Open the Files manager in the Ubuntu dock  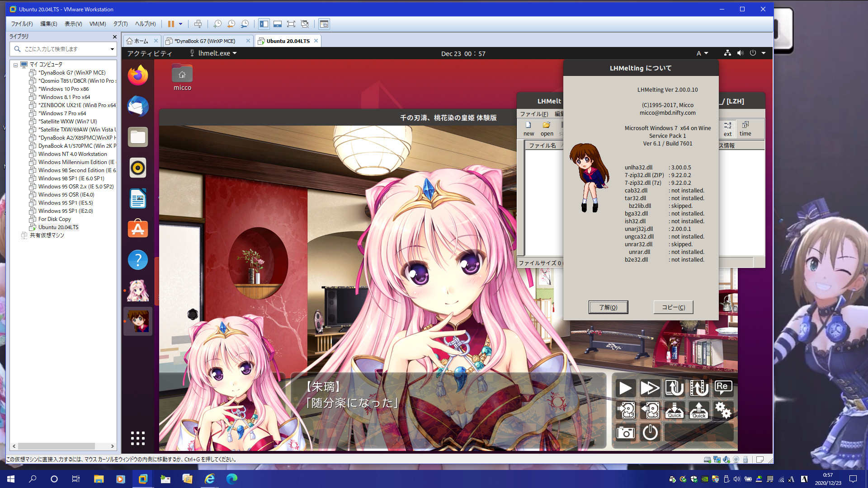(138, 137)
